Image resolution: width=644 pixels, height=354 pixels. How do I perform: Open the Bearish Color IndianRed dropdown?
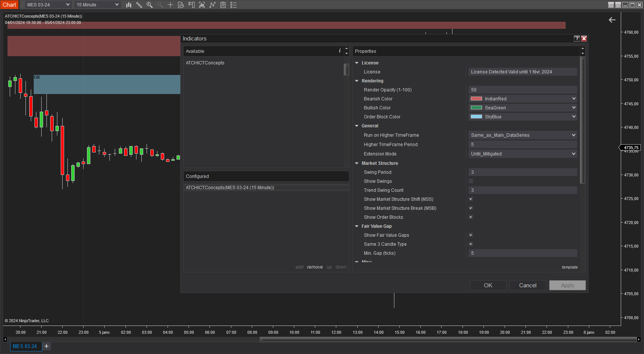(523, 99)
